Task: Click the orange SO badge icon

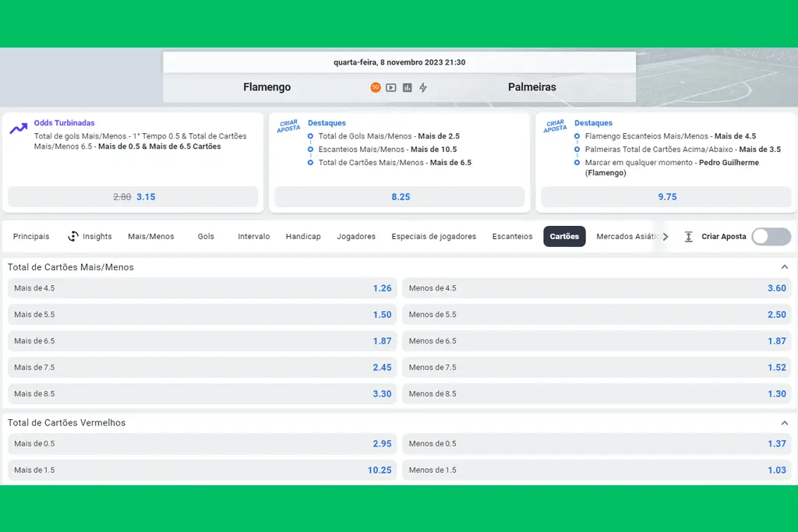Action: 375,87
